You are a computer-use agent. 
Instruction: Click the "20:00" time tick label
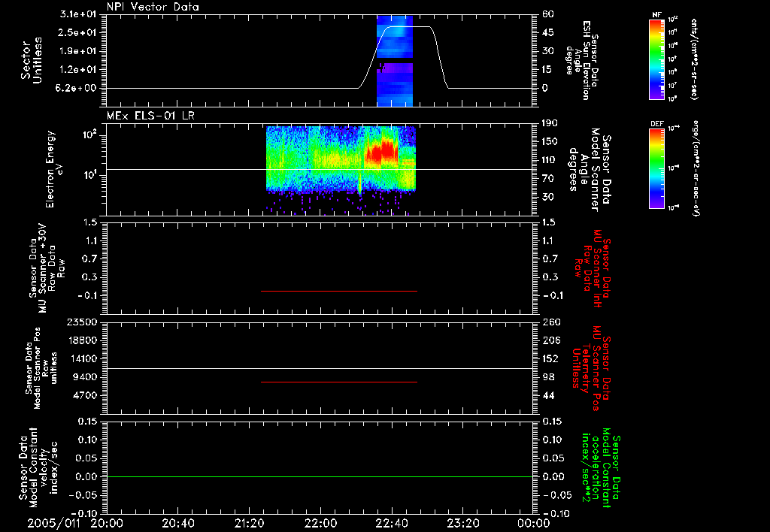pyautogui.click(x=107, y=524)
